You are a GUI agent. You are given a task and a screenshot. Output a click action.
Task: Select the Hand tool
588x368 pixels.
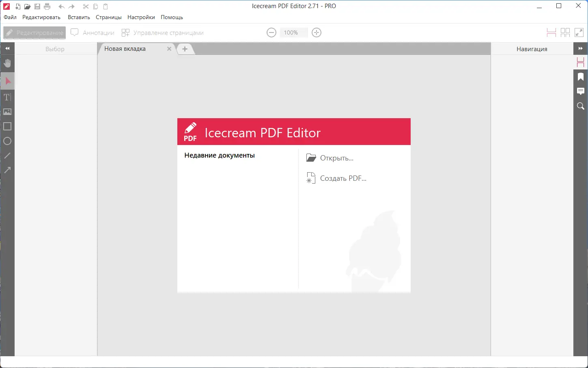click(x=7, y=63)
